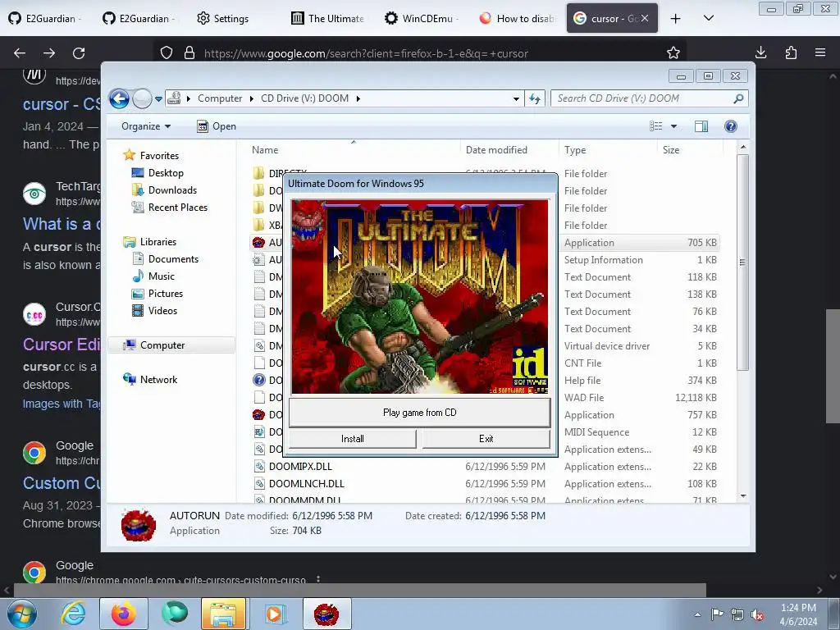Click CD Drive (V:) DOOM breadcrumb
This screenshot has height=630, width=840.
pyautogui.click(x=304, y=98)
